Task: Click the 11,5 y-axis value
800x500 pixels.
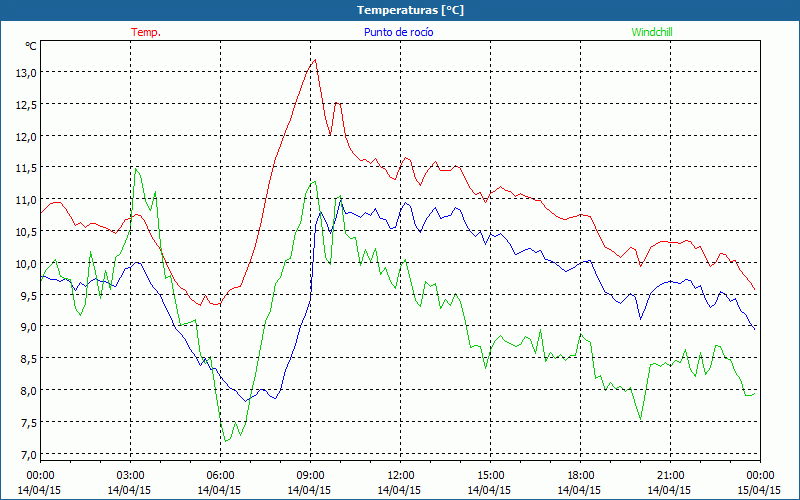Action: click(x=26, y=168)
